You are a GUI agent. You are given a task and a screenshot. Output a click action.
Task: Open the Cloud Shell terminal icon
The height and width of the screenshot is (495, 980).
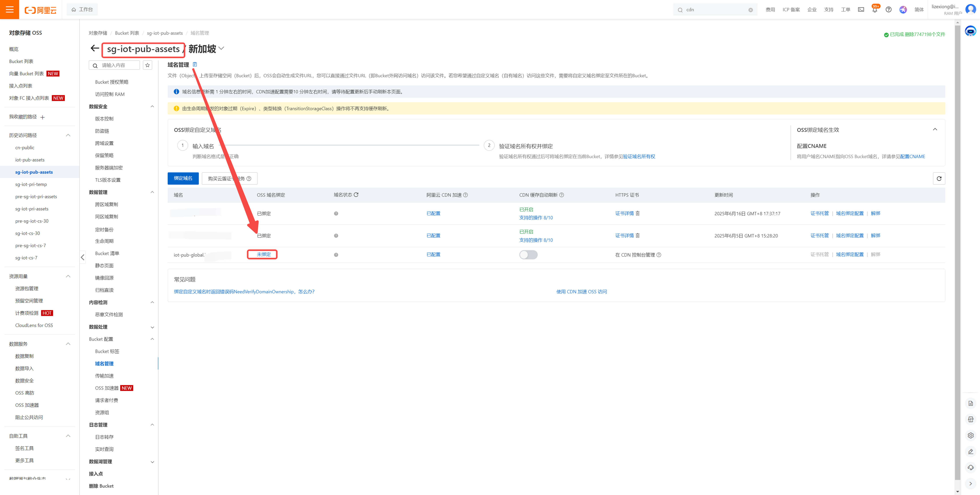[861, 10]
